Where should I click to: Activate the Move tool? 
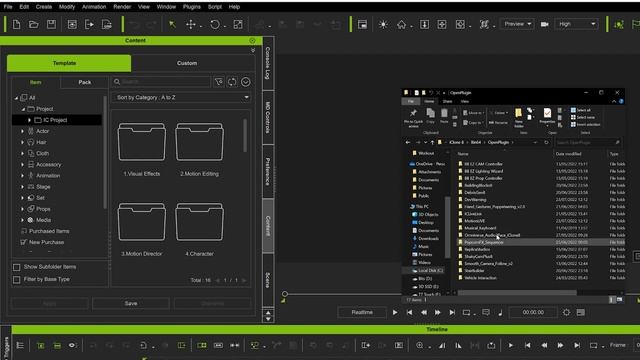191,24
